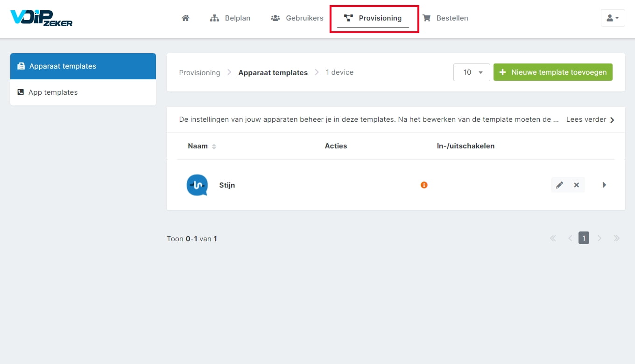Open the Gebruikers menu item
The width and height of the screenshot is (635, 364).
(297, 18)
